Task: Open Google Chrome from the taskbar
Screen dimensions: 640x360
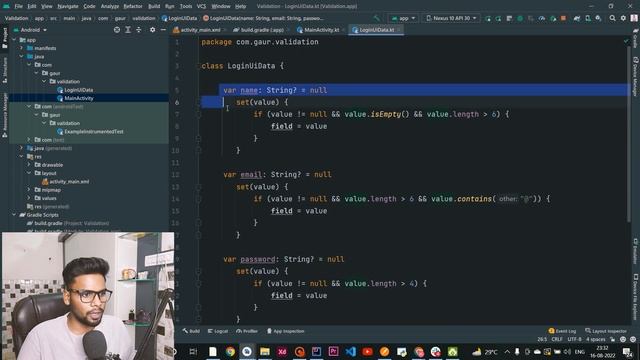Action: tap(230, 351)
